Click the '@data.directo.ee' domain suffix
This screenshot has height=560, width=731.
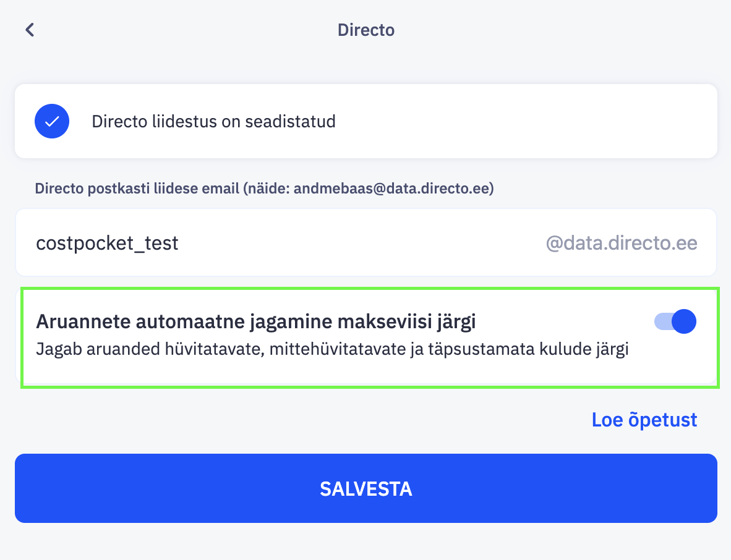tap(621, 243)
